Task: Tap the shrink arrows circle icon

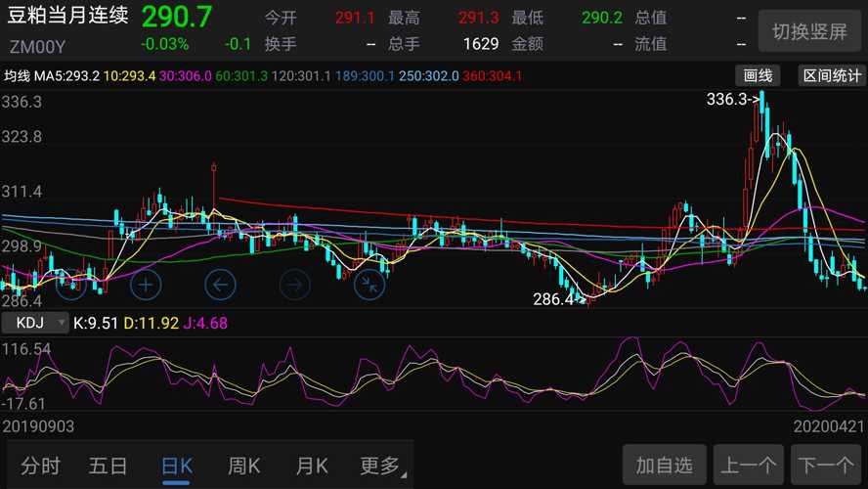Action: (x=369, y=285)
